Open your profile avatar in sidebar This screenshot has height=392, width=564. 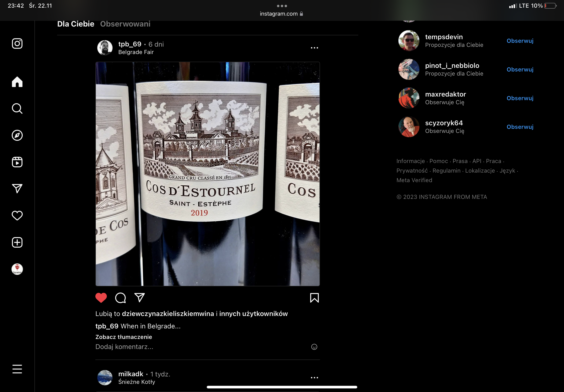[17, 269]
